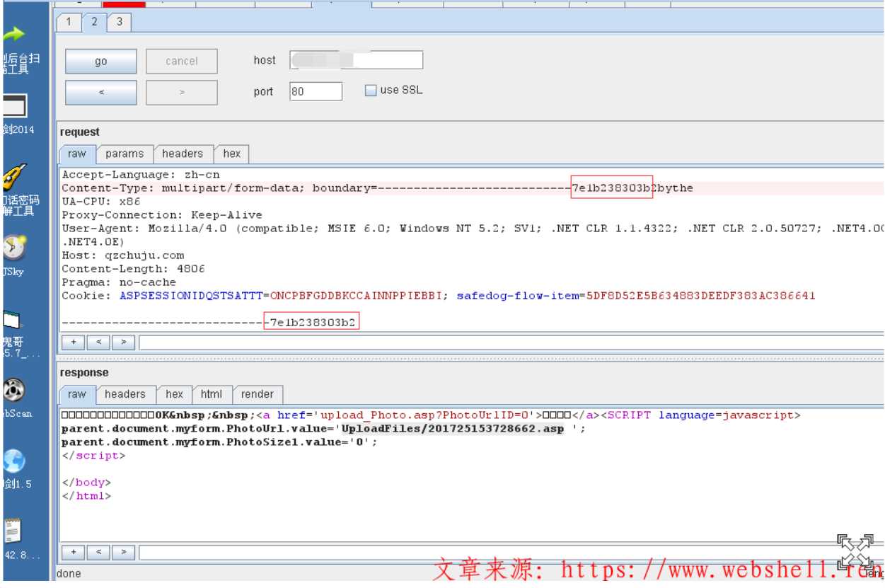Select the response html tab
Image resolution: width=885 pixels, height=588 pixels.
coord(212,394)
